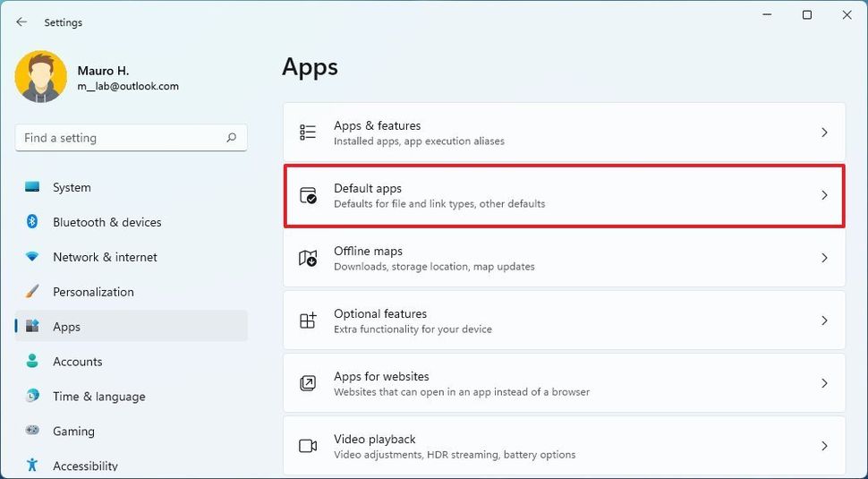Click the Bluetooth icon in sidebar

pyautogui.click(x=32, y=222)
